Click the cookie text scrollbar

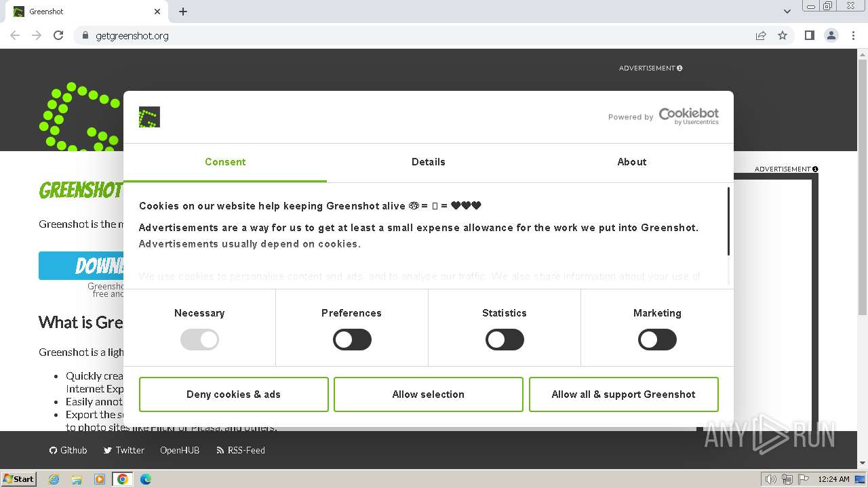(729, 222)
